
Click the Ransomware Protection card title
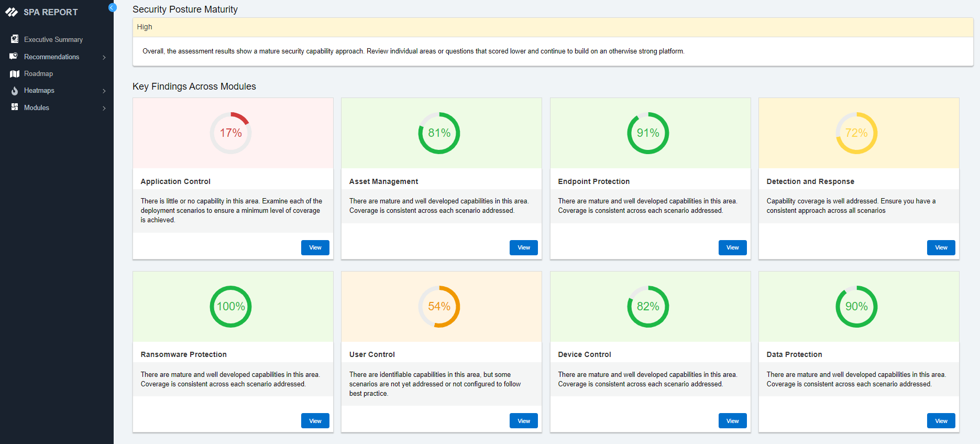point(183,355)
